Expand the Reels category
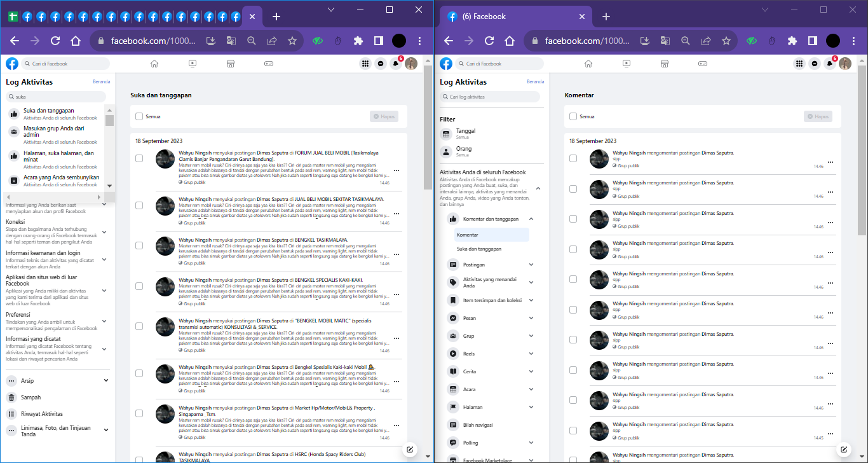This screenshot has width=868, height=463. [531, 354]
